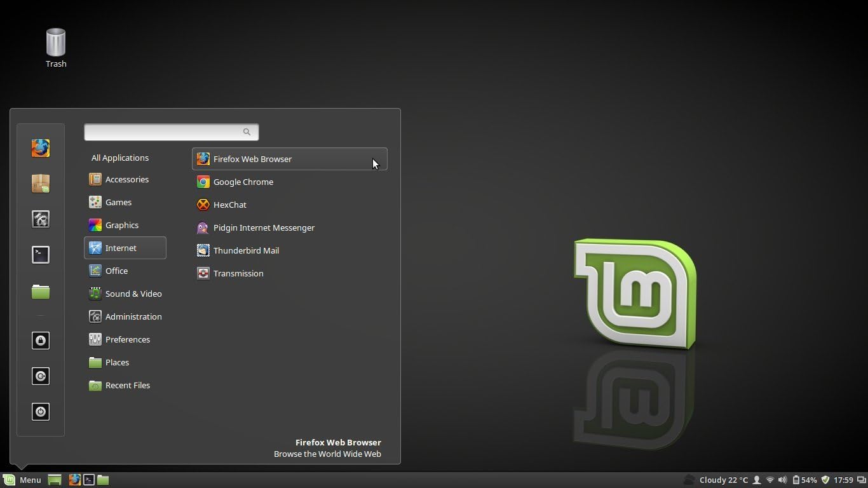This screenshot has height=488, width=868.
Task: Click the Logout icon in sidebar
Action: click(x=41, y=376)
